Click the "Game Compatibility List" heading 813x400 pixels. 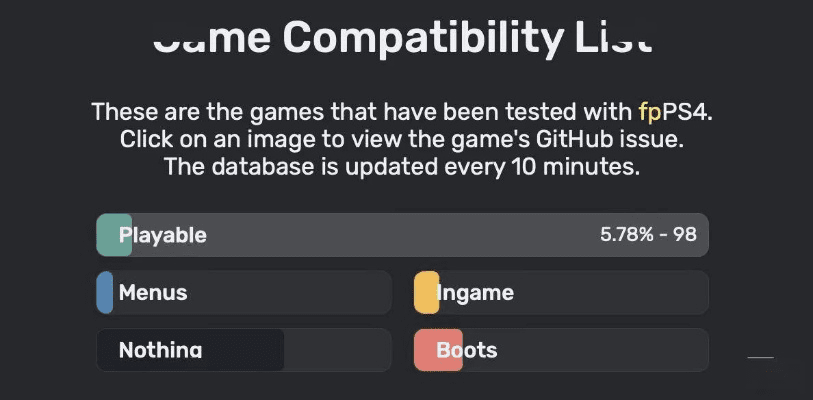[405, 38]
